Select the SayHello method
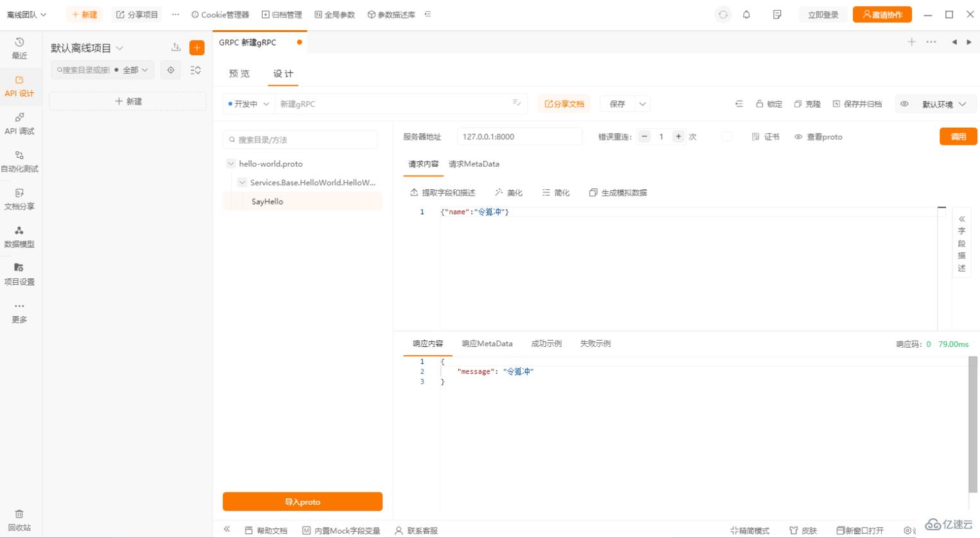This screenshot has height=538, width=980. (x=302, y=201)
